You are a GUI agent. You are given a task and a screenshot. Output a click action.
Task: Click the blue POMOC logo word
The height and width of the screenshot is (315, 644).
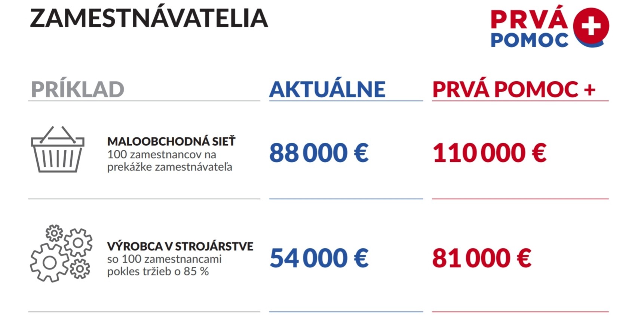pos(529,40)
